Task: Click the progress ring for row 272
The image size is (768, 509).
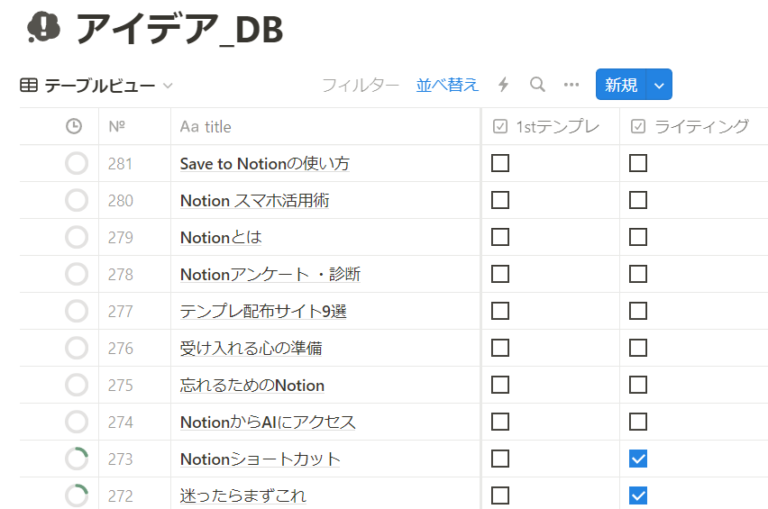Action: (x=76, y=496)
